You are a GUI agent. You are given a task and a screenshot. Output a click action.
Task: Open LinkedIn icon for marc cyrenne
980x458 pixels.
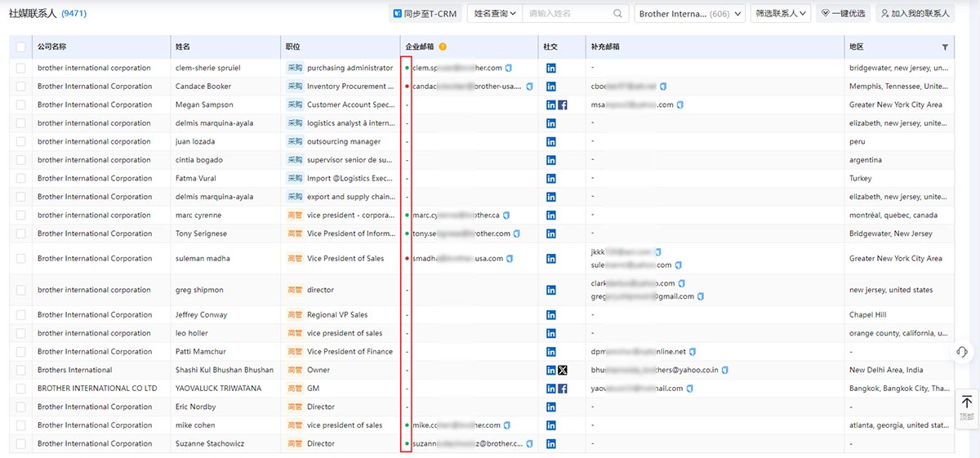(551, 216)
